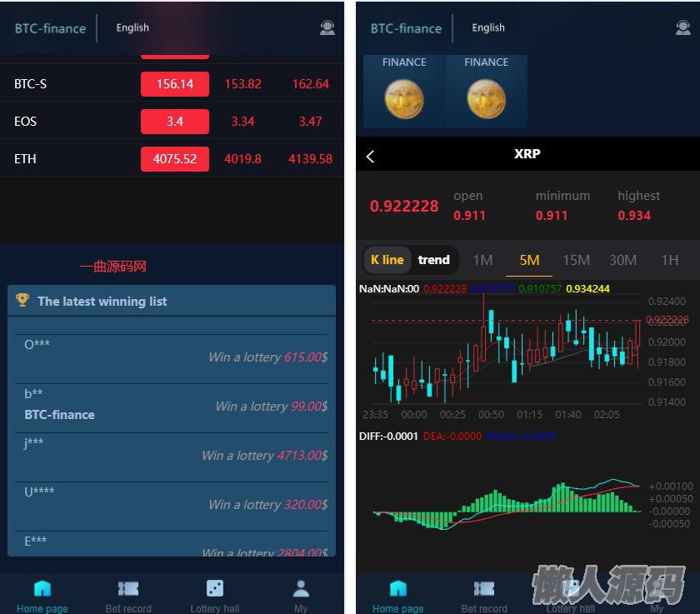Switch chart to trend mode
This screenshot has height=614, width=700.
(x=433, y=260)
